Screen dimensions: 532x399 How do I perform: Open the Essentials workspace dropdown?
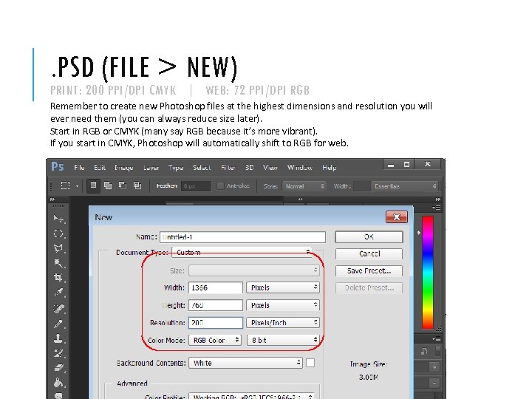click(404, 186)
